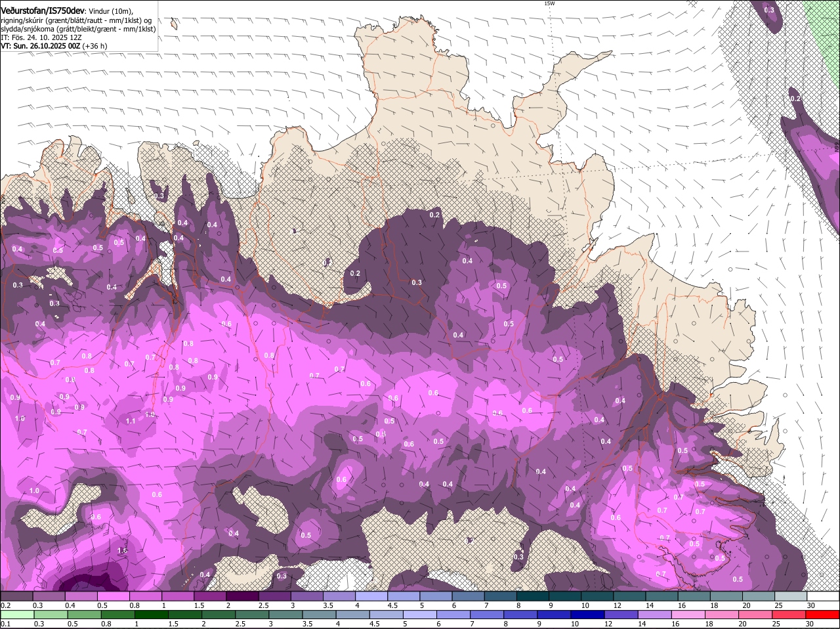Screen dimensions: 840x629
Task: Click lower scale swatch between 0.1 and 0.3
Action: [x=17, y=615]
